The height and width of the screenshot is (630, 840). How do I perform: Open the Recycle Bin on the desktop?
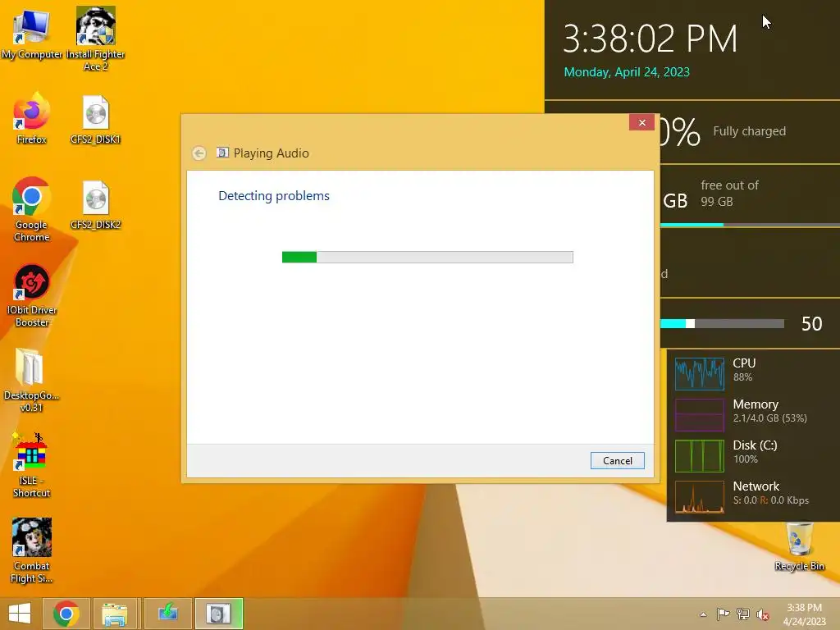pos(799,546)
